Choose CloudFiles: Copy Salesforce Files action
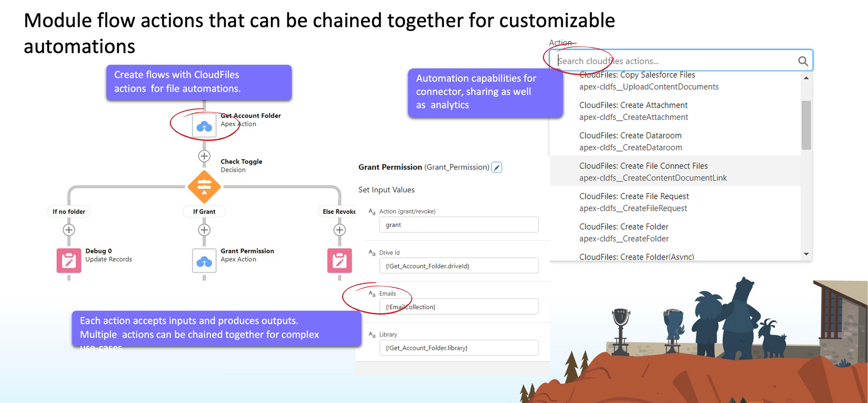The image size is (868, 403). [x=675, y=81]
